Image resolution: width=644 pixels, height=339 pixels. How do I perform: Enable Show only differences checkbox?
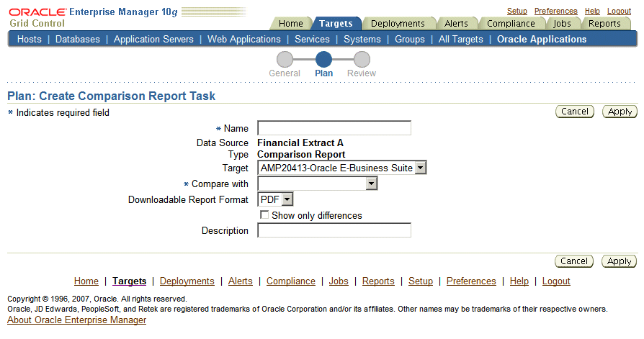[x=264, y=215]
